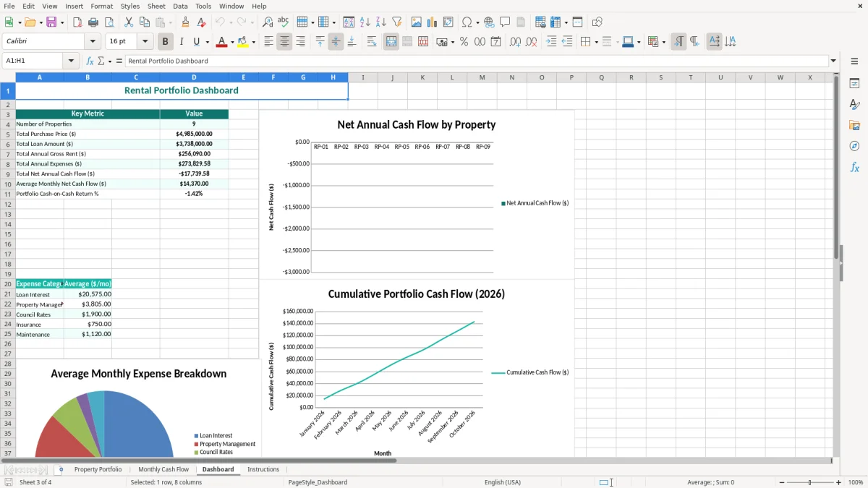Screen dimensions: 868x488
Task: Toggle Bold formatting
Action: (x=165, y=42)
